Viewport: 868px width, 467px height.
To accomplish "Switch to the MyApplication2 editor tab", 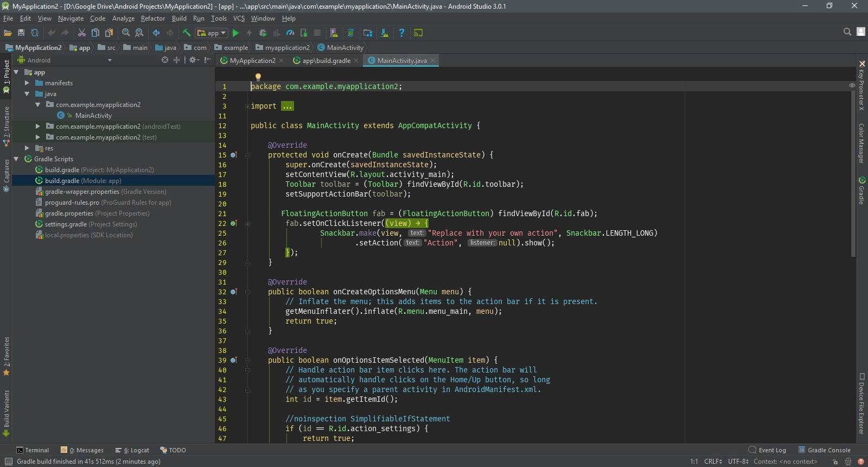I will tap(252, 60).
